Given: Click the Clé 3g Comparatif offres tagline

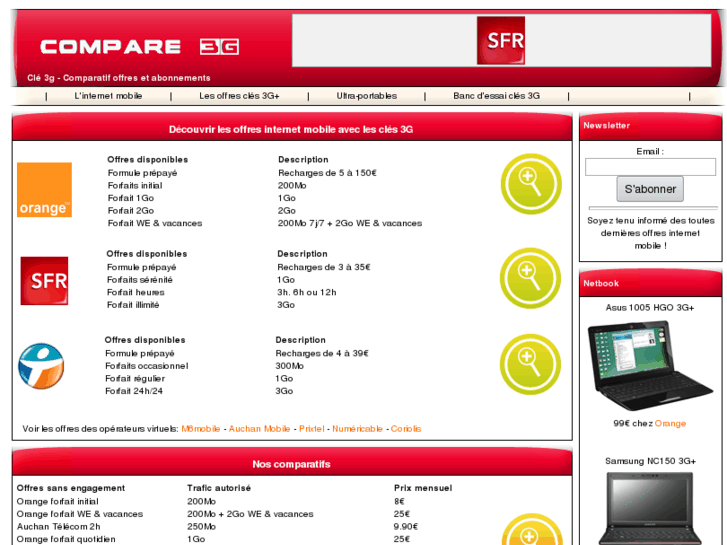Looking at the screenshot, I should (119, 78).
